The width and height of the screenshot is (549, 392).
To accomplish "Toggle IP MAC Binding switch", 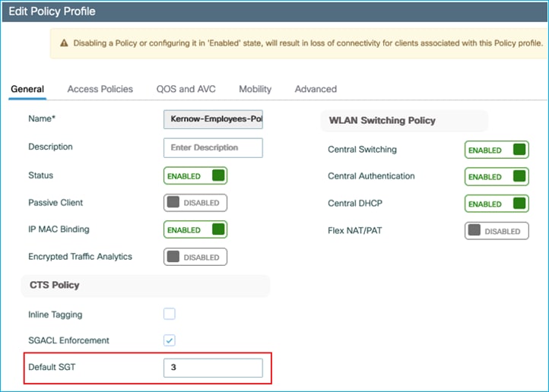I will [195, 229].
